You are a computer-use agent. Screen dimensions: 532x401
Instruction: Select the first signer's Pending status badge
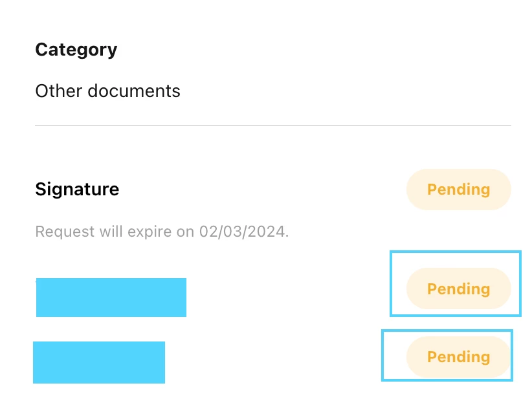[459, 288]
